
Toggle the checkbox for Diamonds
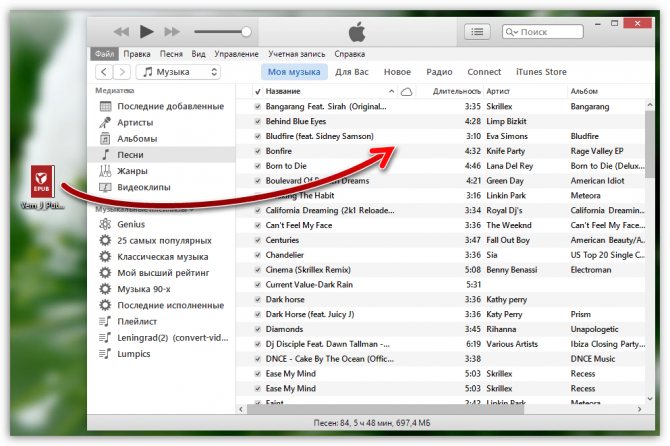click(258, 328)
